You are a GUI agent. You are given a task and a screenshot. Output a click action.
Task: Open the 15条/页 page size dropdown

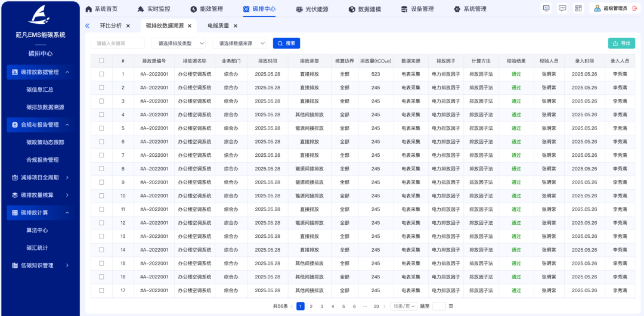404,306
